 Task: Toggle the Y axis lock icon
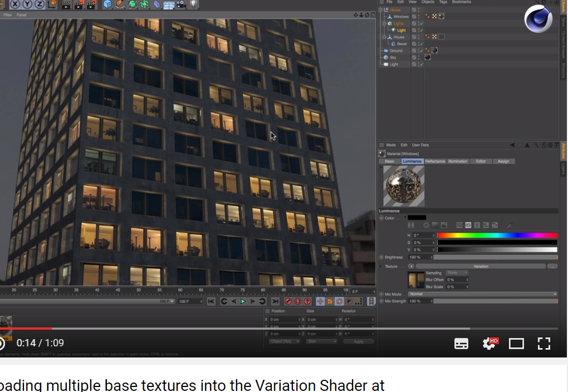[x=27, y=4]
